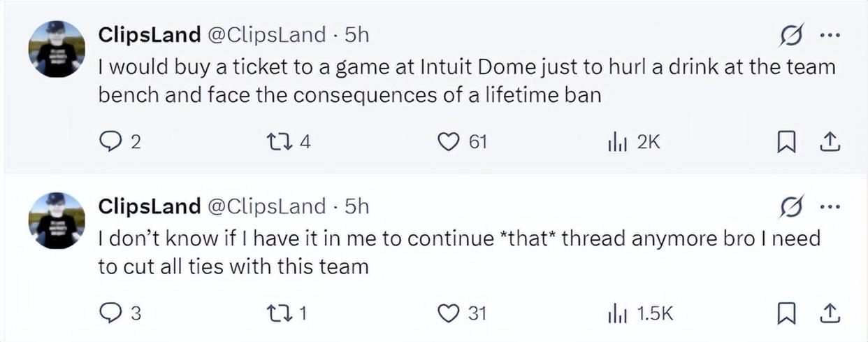Open the 5h timestamp of second tweet
The height and width of the screenshot is (342, 868).
pos(357,206)
